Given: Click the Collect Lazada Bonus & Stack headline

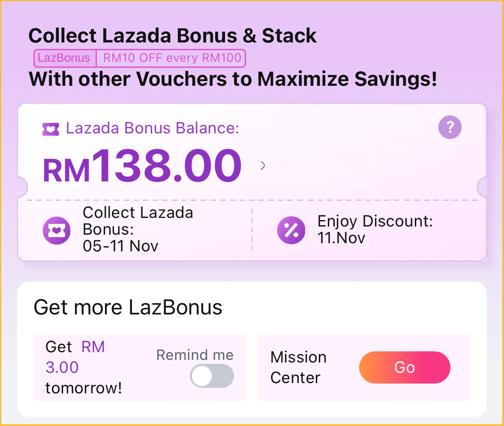Looking at the screenshot, I should pos(172,36).
